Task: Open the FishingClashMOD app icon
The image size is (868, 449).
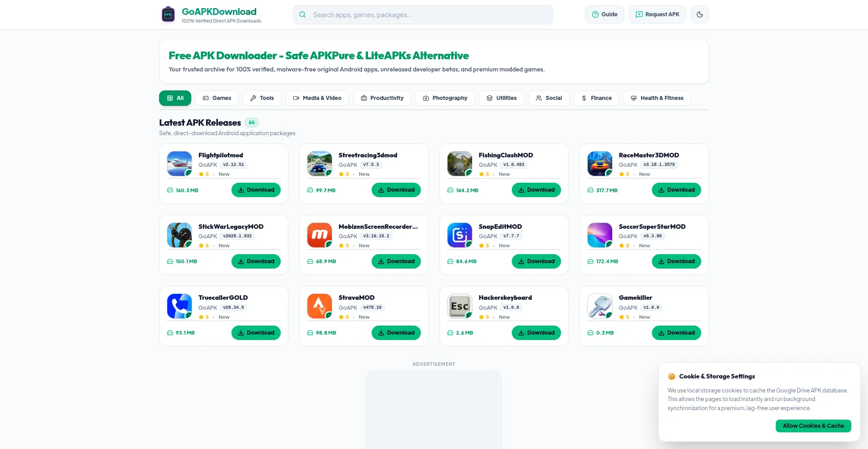Action: pyautogui.click(x=460, y=164)
